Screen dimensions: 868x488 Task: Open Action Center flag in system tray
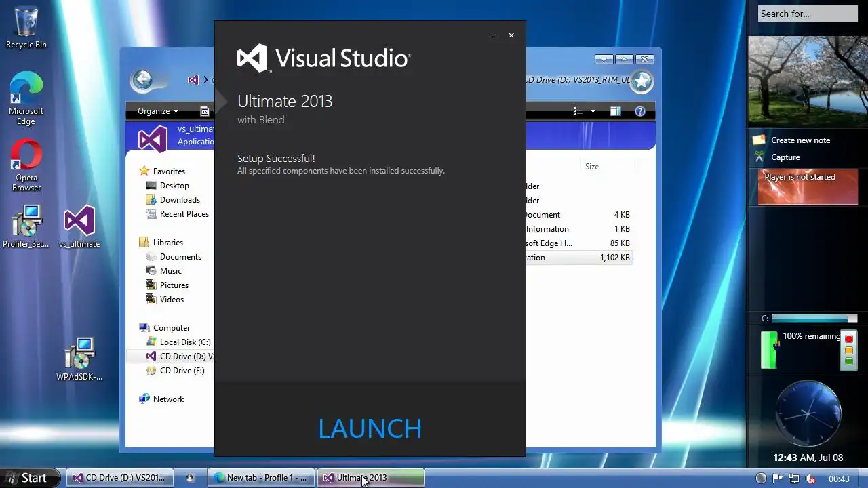pos(778,479)
